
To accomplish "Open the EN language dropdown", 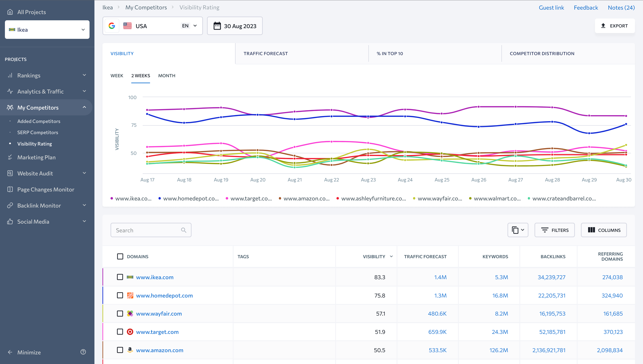I will [189, 26].
